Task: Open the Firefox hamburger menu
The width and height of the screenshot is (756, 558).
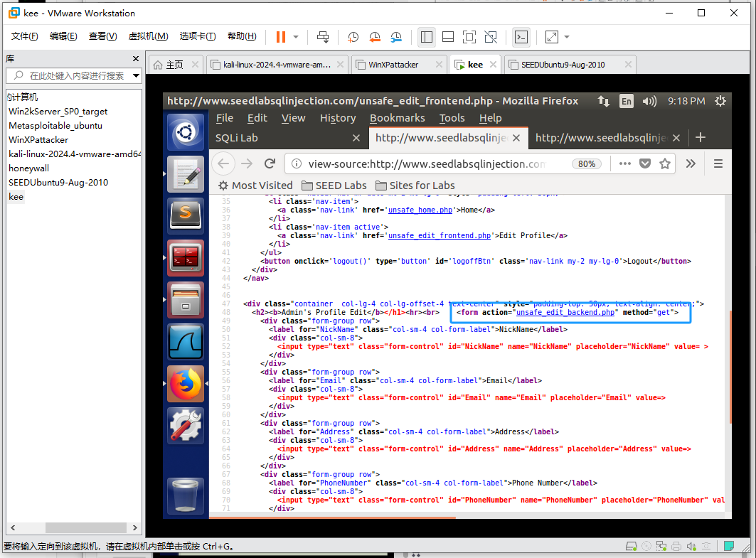Action: click(718, 163)
